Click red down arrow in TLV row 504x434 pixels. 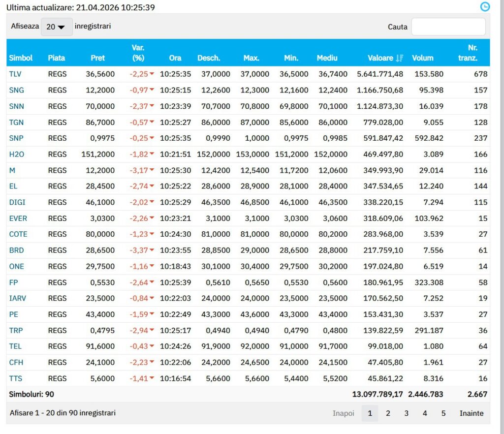tap(152, 74)
